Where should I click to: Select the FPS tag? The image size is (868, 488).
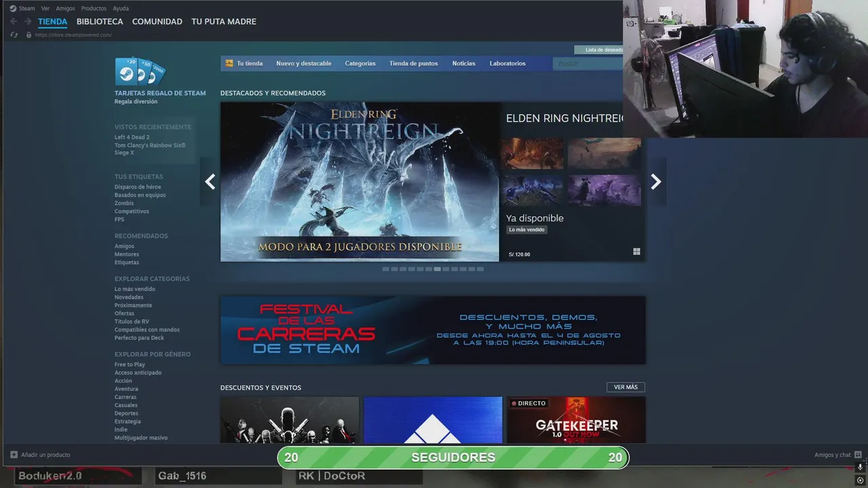tap(119, 220)
